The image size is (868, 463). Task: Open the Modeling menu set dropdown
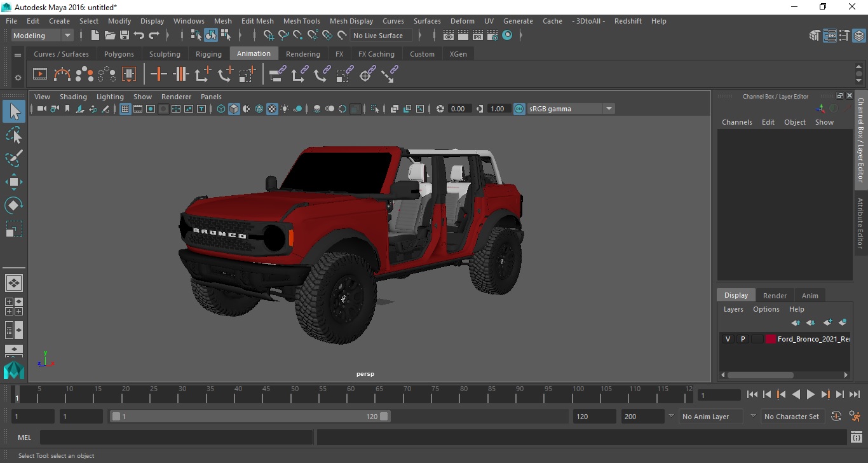(x=43, y=36)
